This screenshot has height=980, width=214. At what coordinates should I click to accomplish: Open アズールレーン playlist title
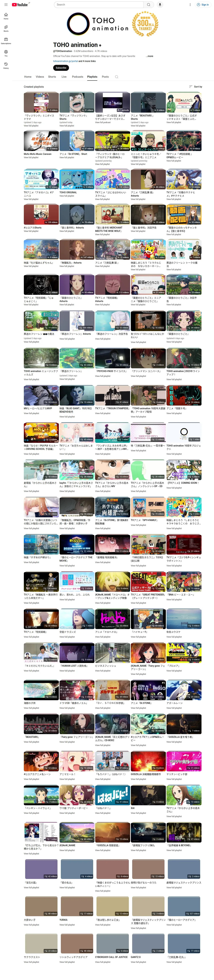coord(174,703)
